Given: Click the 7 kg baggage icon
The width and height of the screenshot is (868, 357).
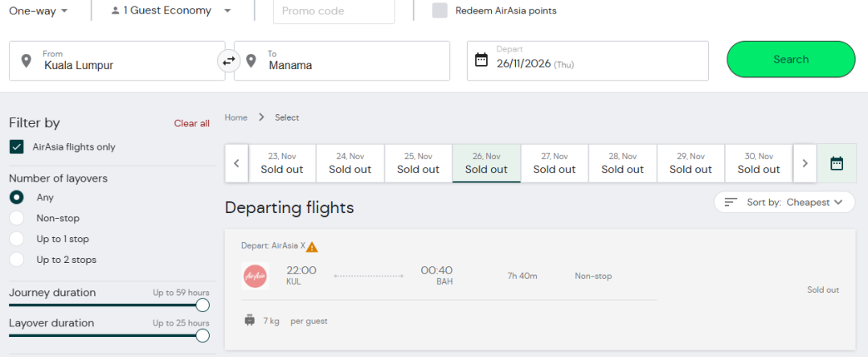Looking at the screenshot, I should point(250,320).
